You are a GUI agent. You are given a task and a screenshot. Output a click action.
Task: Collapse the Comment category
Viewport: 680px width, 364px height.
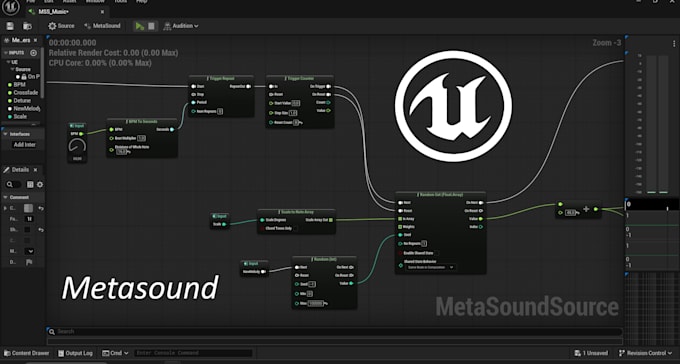6,197
